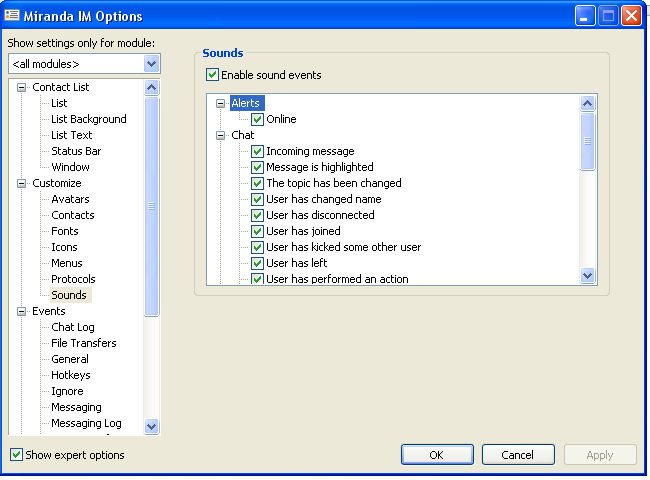This screenshot has height=480, width=650.
Task: Click the sound events list scroll-up arrow
Action: (587, 103)
